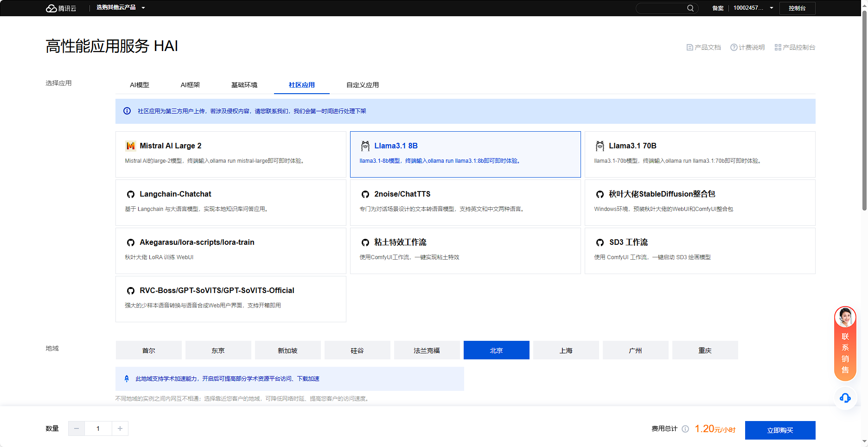Image resolution: width=868 pixels, height=447 pixels.
Task: Increase quantity with plus button
Action: click(120, 428)
